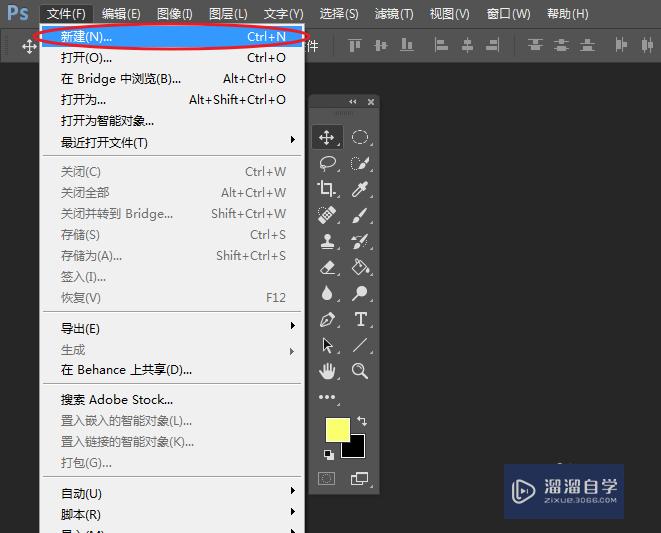Align right edges in options bar

tap(493, 45)
